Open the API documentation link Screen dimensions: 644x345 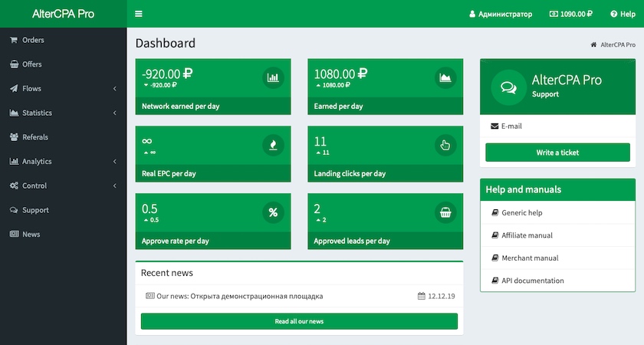click(x=532, y=281)
